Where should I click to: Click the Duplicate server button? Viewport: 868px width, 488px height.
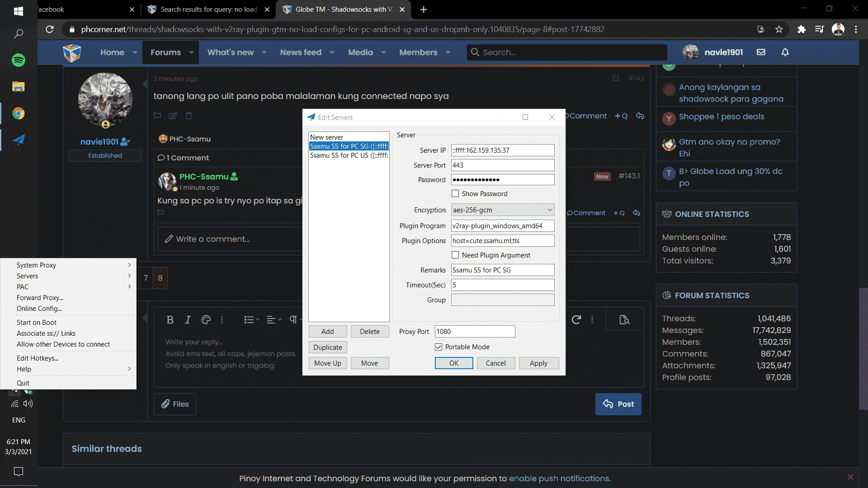[328, 347]
